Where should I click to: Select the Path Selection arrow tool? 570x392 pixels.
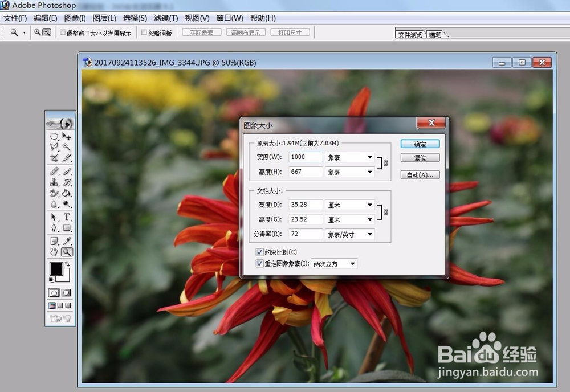pos(54,217)
